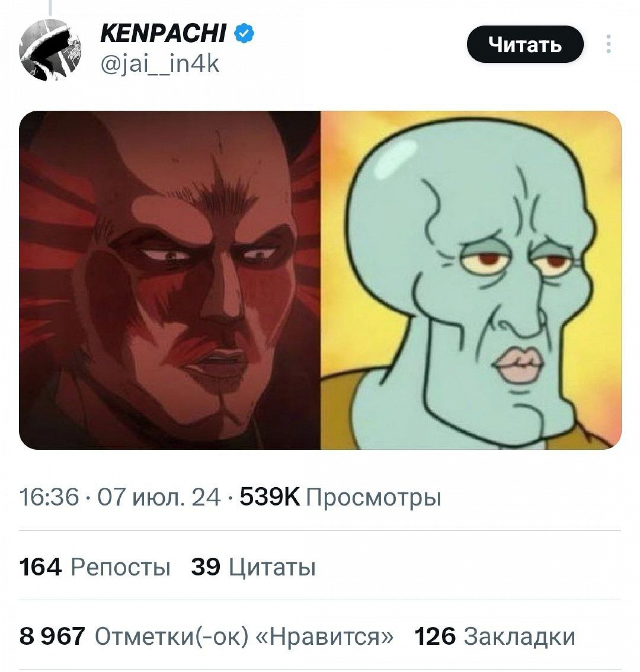640x672 pixels.
Task: Open the Репосты list
Action: (121, 568)
